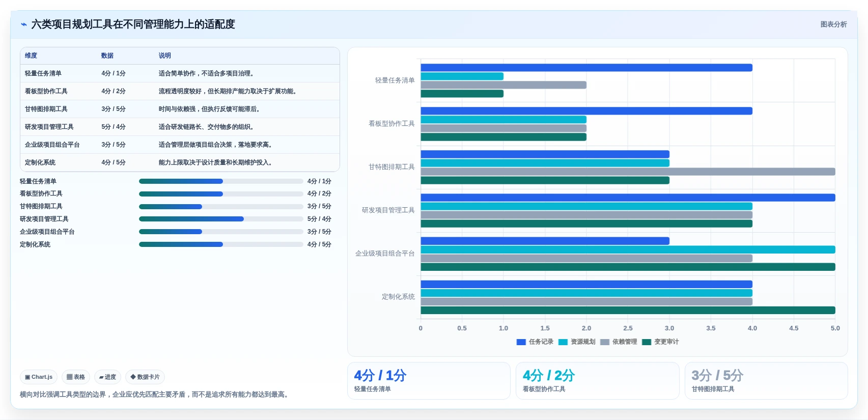Click the 定制化系统 progress bar
The width and height of the screenshot is (868, 420).
tap(221, 244)
